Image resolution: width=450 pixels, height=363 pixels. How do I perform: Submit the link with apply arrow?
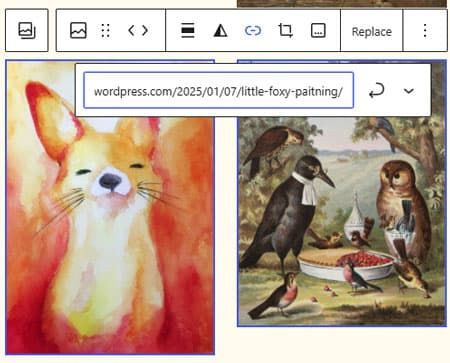377,90
